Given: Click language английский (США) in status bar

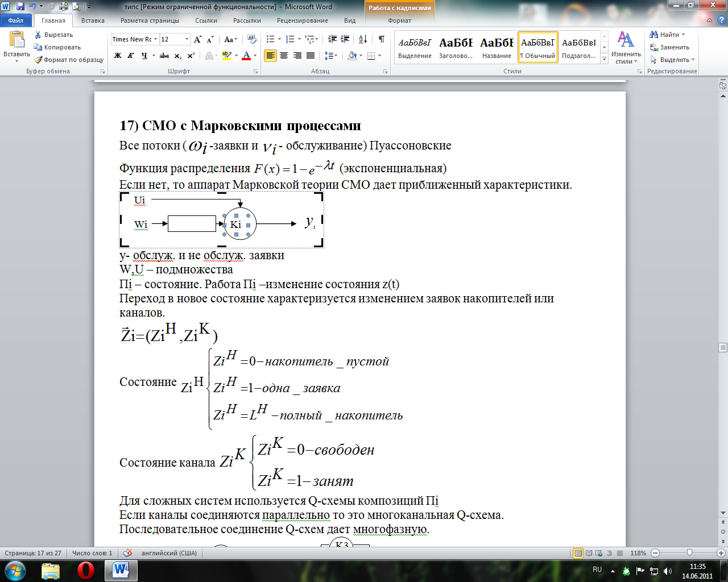Looking at the screenshot, I should coord(169,553).
